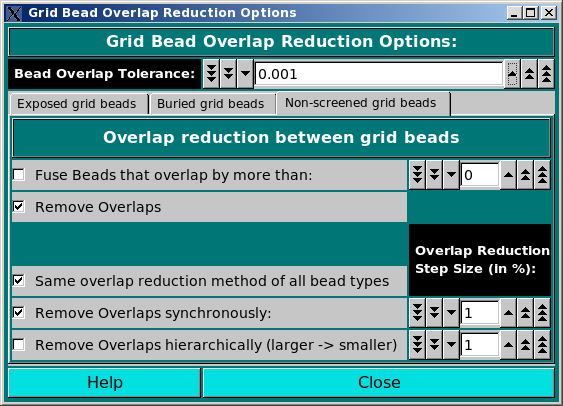Enable Fuse Beads that overlap checkbox
The image size is (563, 406).
[x=19, y=175]
